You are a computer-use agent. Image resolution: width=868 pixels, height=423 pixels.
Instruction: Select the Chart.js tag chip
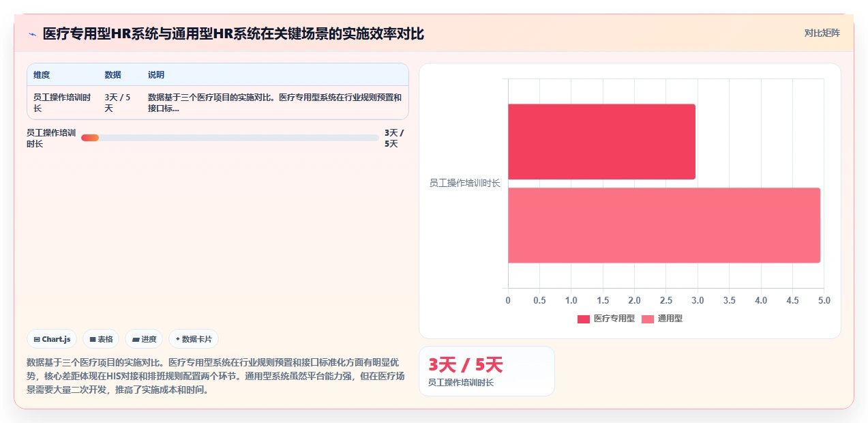click(x=53, y=339)
